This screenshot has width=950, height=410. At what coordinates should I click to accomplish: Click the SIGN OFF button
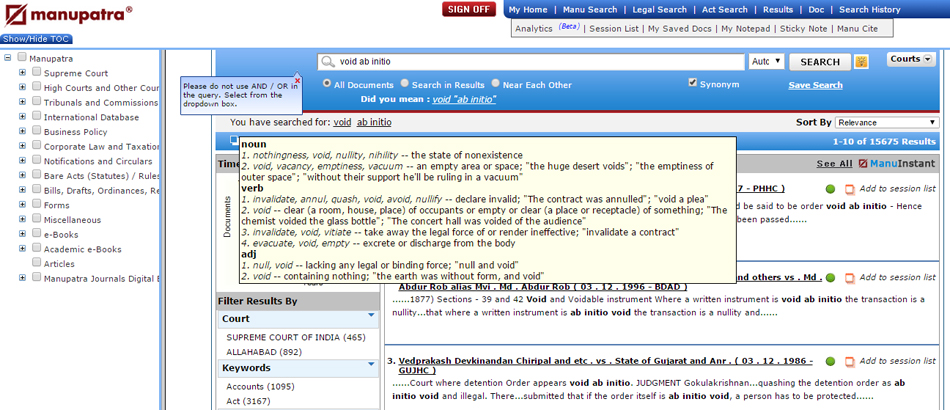pyautogui.click(x=469, y=9)
